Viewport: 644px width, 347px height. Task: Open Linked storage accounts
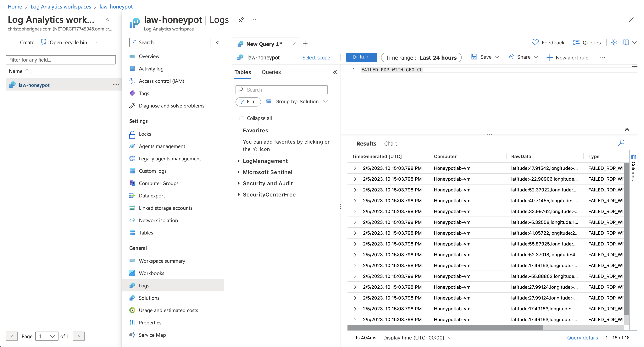tap(165, 208)
